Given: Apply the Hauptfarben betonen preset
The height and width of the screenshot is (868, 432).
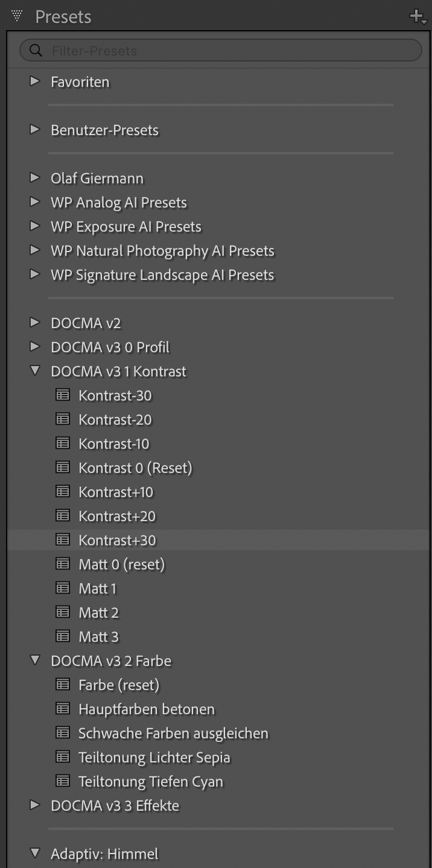Looking at the screenshot, I should click(147, 709).
